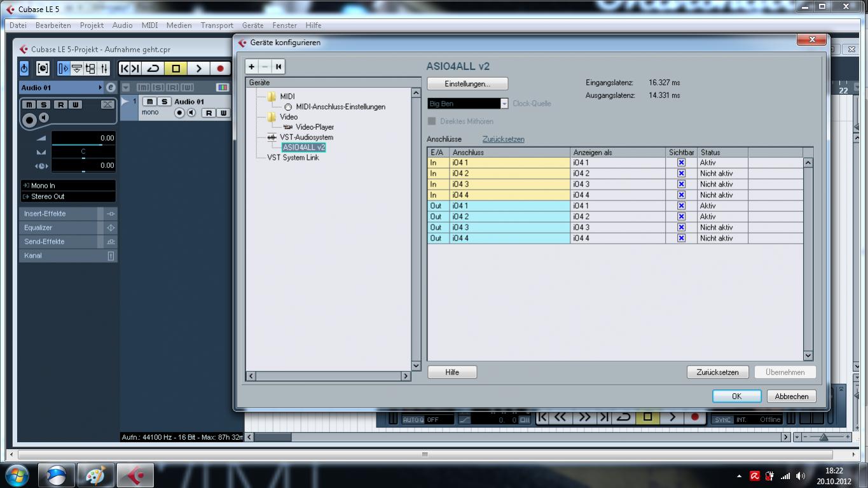
Task: Record-enable the Audio 01 track in list
Action: tap(179, 113)
